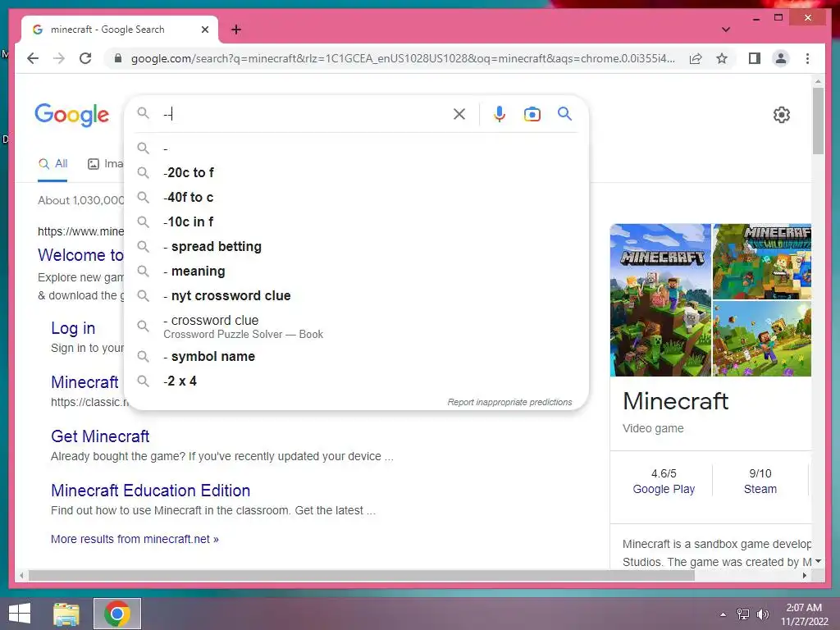Open the Get Minecraft link

coord(100,436)
